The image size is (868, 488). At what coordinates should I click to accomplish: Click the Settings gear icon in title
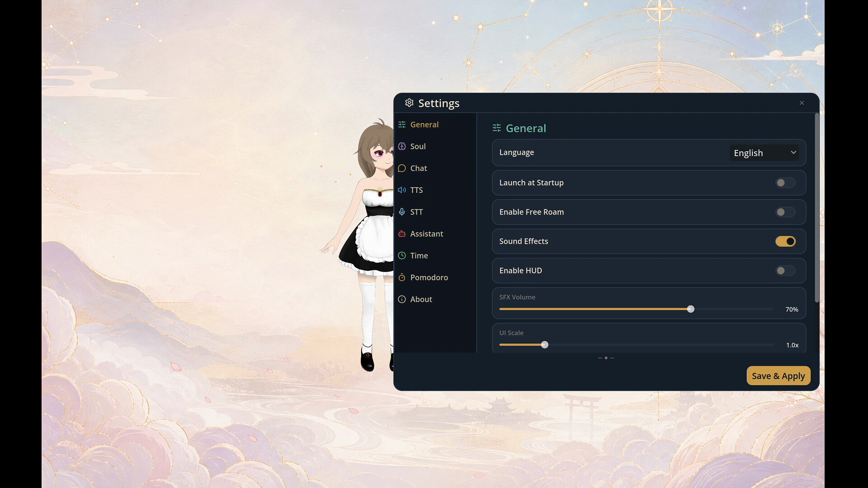pyautogui.click(x=409, y=103)
